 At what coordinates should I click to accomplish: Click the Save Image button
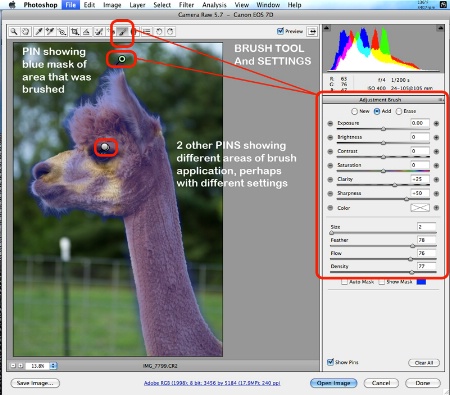35,383
